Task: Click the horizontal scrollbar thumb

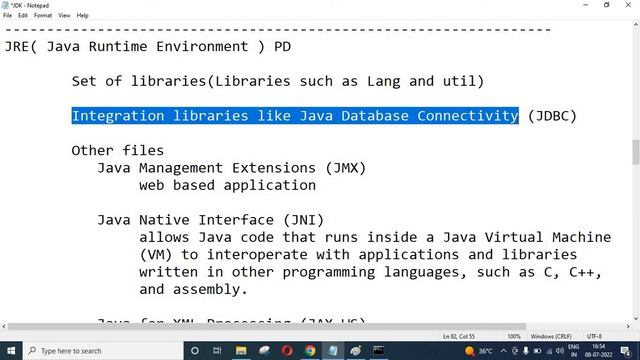Action: pos(267,326)
